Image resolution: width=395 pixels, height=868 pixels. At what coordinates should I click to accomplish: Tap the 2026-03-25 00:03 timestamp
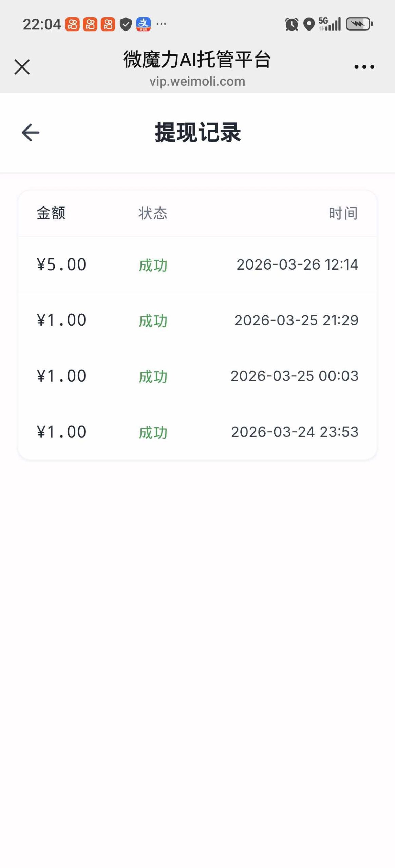295,376
